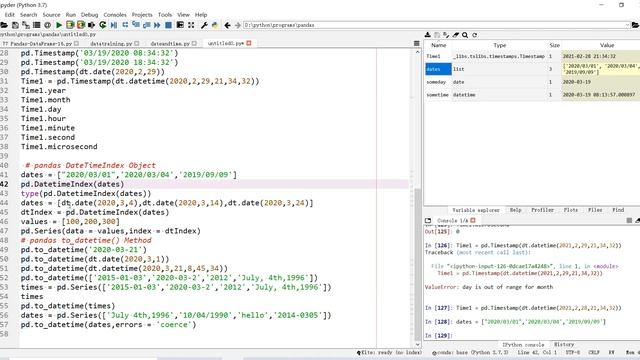Click the @ symbol toolbar icon
The image size is (640, 360).
(x=47, y=25)
